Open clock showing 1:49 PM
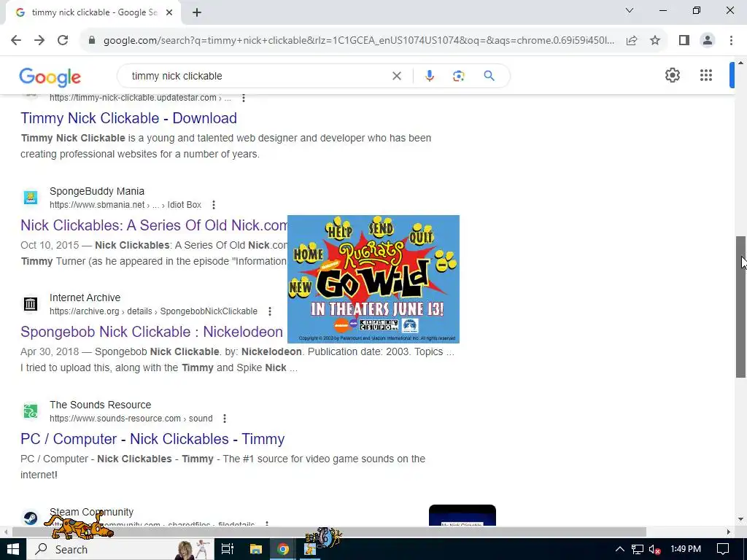 pyautogui.click(x=686, y=549)
